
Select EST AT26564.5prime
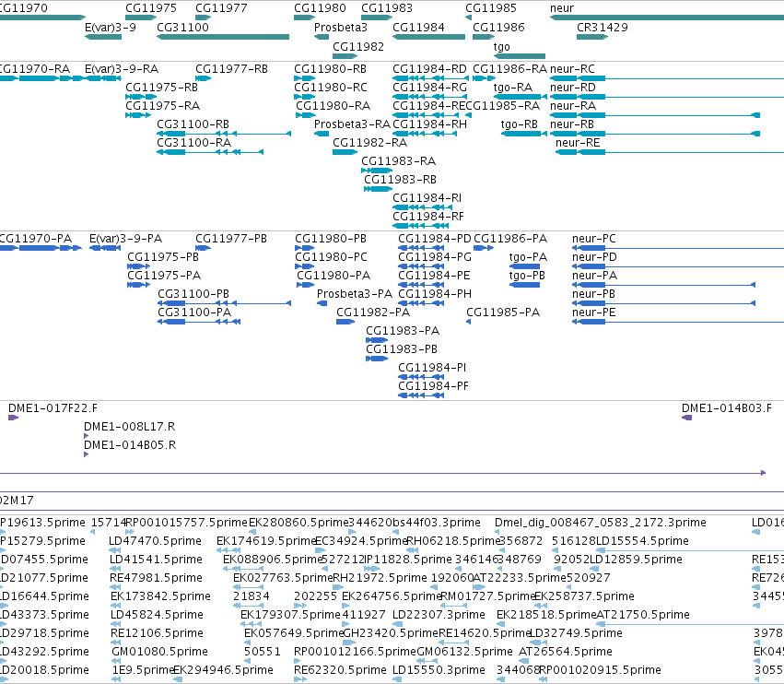pyautogui.click(x=565, y=652)
